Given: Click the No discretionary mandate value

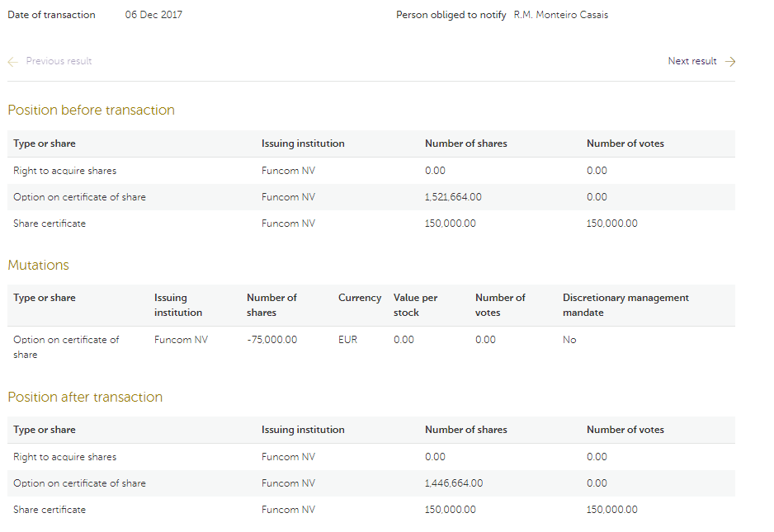Looking at the screenshot, I should tap(569, 340).
